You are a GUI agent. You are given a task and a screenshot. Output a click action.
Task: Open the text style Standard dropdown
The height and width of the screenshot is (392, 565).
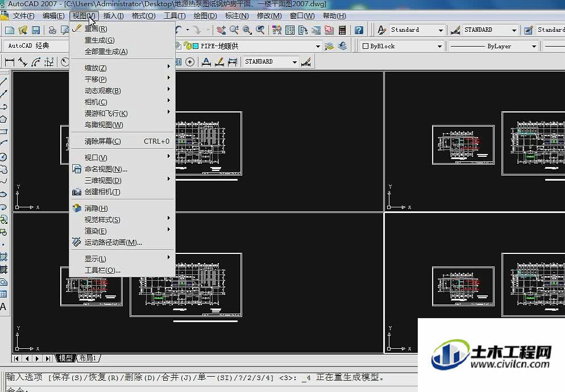pos(441,30)
